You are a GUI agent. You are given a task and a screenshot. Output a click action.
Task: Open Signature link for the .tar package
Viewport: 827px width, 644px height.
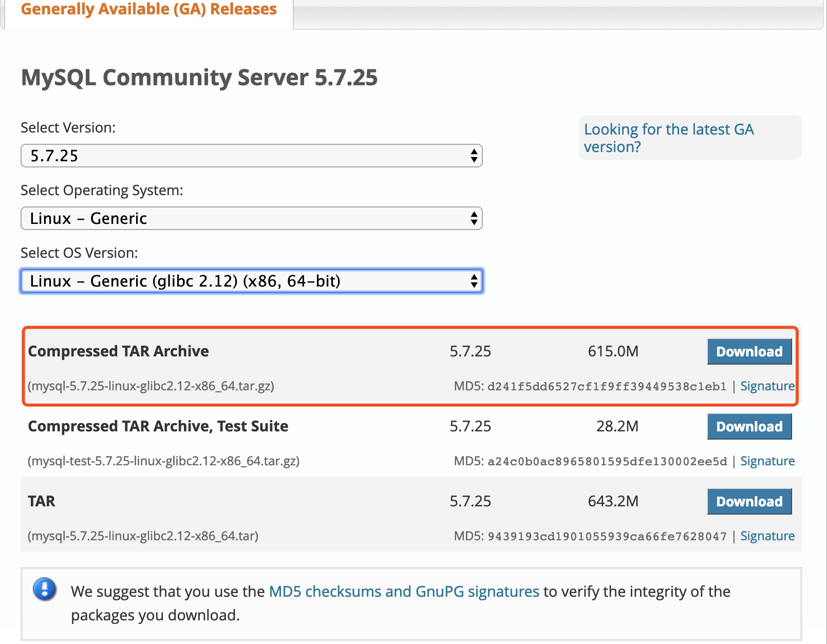767,536
